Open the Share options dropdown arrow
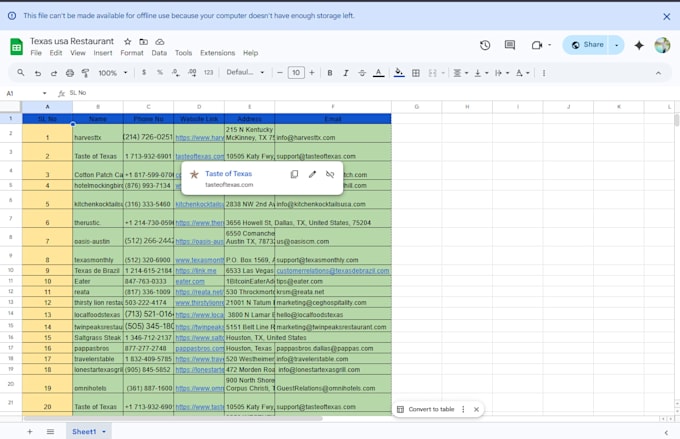Viewport: 680px width, 439px height. [x=616, y=45]
